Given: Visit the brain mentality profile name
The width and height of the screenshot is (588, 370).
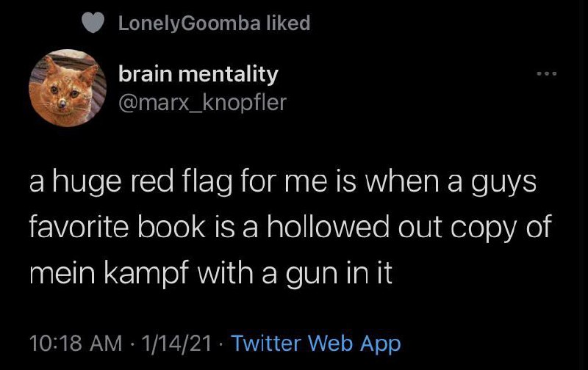Looking at the screenshot, I should point(198,74).
